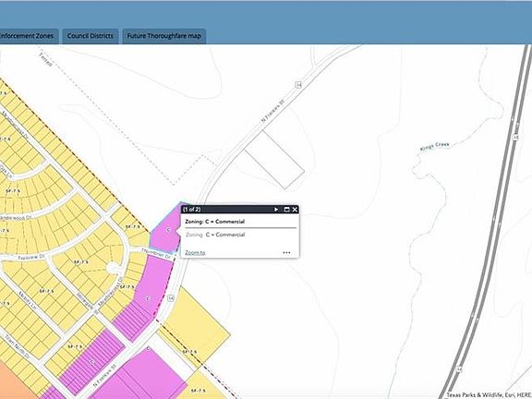Maximize the zoning popup window
This screenshot has width=532, height=399.
[x=286, y=210]
